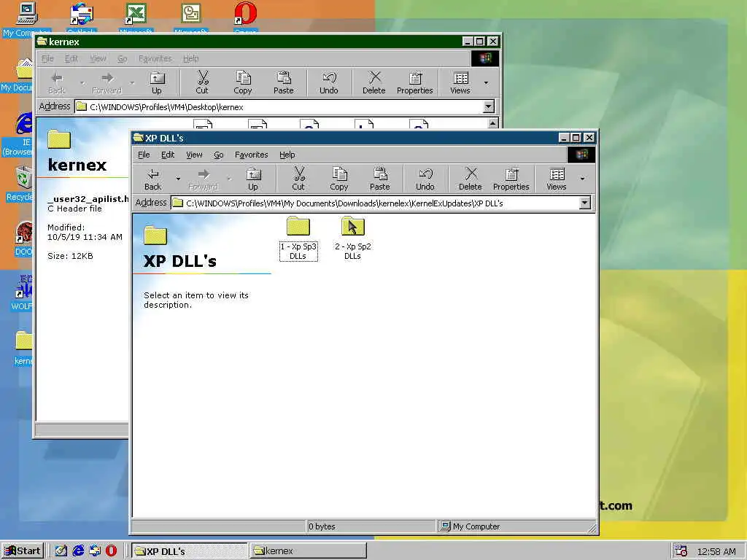Click Up in the kernex window toolbar

pos(157,83)
